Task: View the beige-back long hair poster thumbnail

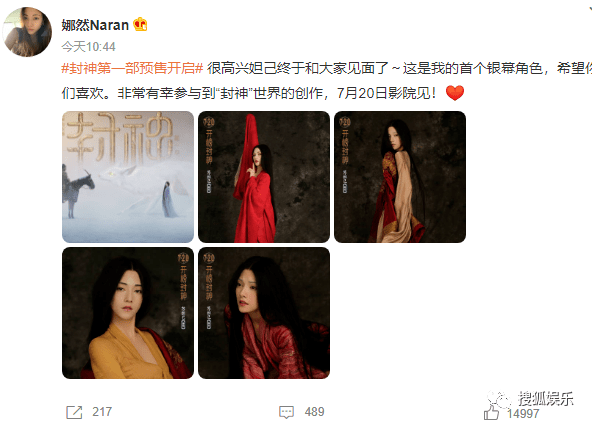Action: pos(400,177)
